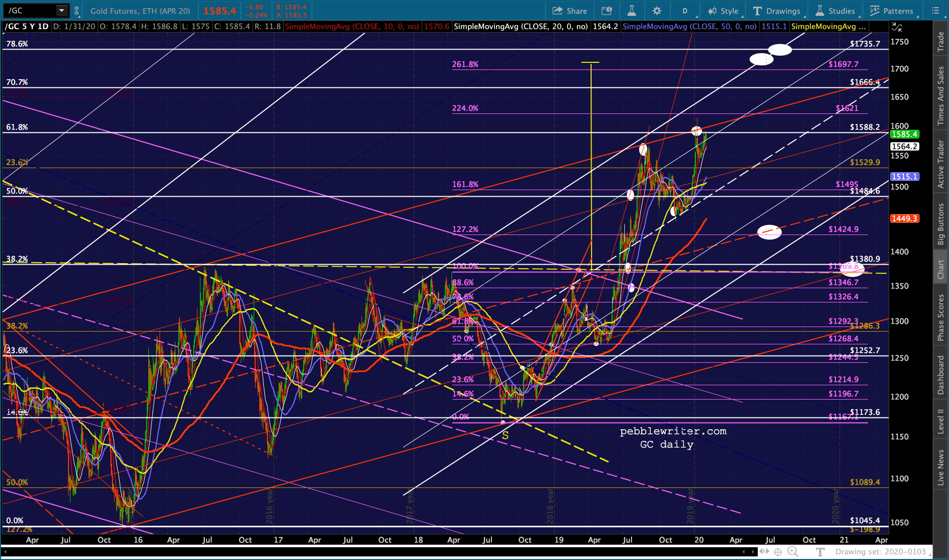Click the flask icon beside the gear

pos(631,11)
